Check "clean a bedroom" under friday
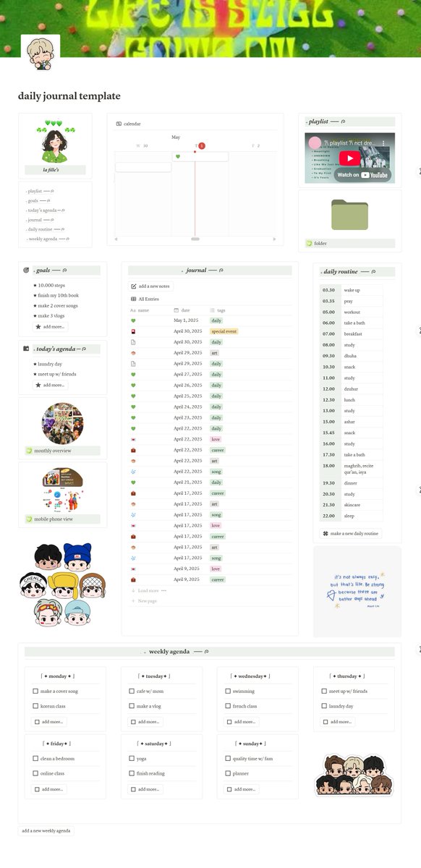 35,758
